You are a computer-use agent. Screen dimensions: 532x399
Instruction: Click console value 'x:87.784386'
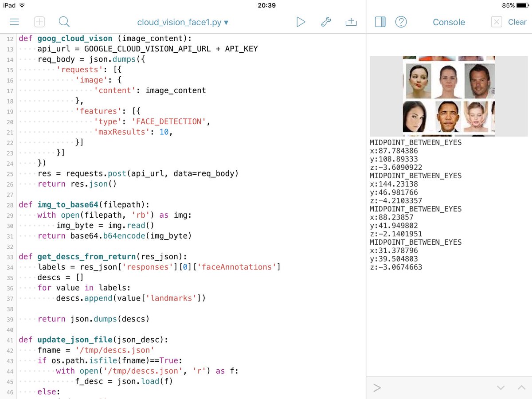click(394, 151)
